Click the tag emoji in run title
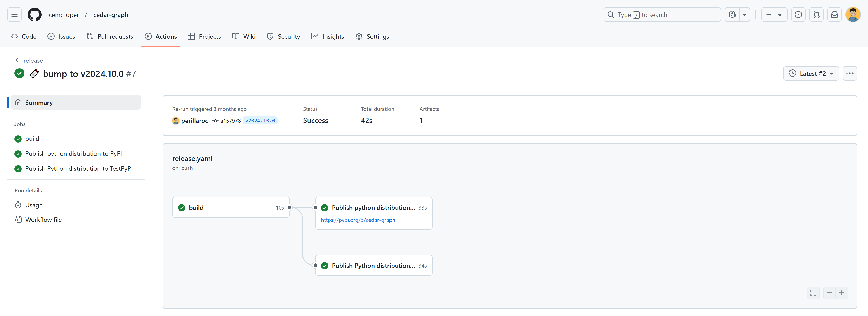The image size is (868, 316). tap(34, 74)
